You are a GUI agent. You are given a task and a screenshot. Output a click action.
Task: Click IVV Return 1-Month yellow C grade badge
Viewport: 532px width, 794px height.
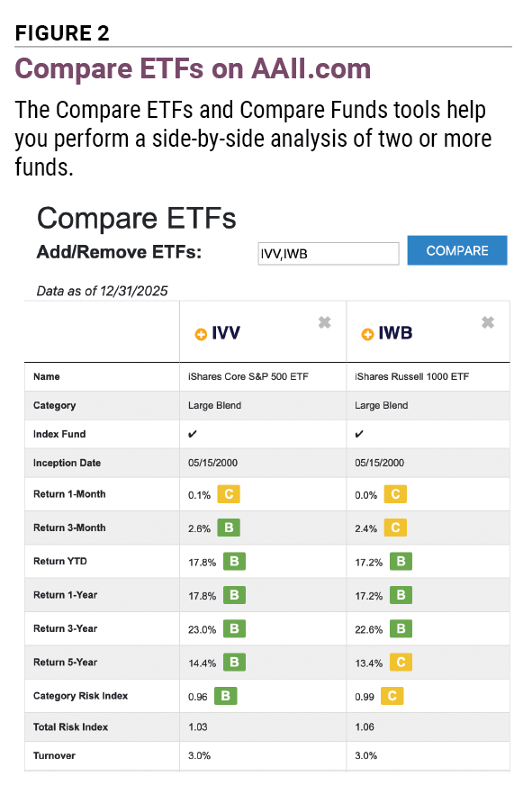point(229,494)
